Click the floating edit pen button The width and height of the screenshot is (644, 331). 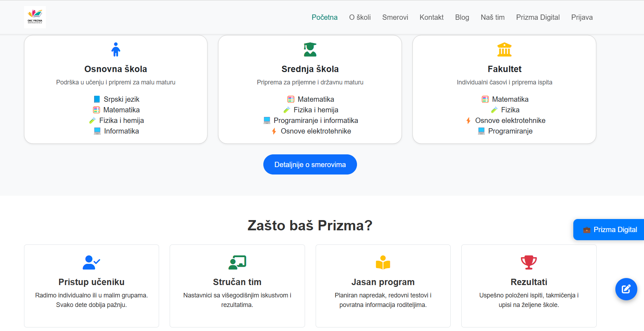point(626,289)
